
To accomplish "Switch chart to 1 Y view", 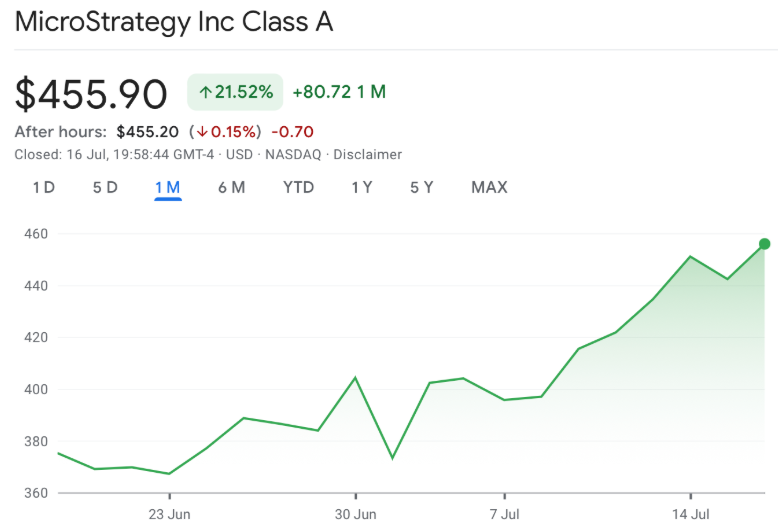I will pyautogui.click(x=361, y=187).
